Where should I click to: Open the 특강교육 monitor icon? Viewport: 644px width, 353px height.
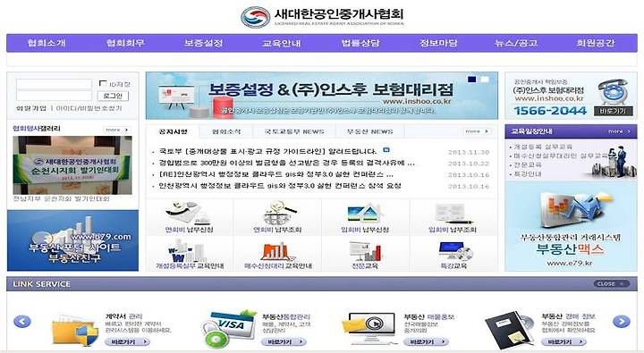(x=455, y=251)
